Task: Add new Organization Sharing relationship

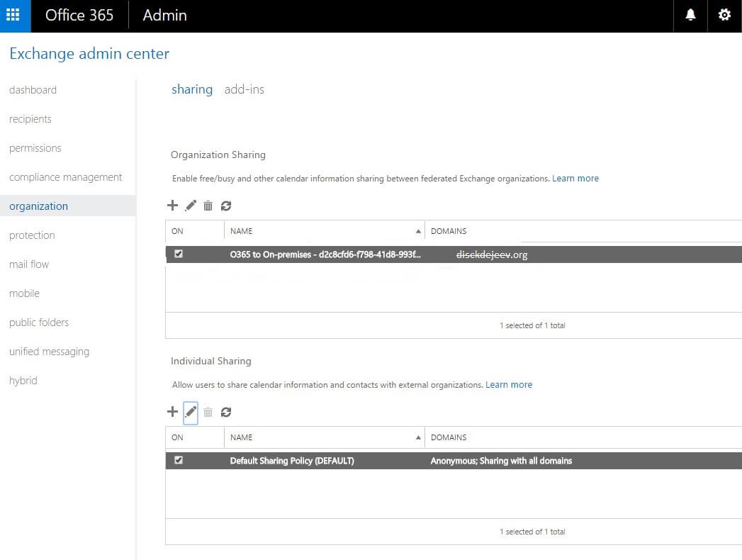Action: point(173,206)
